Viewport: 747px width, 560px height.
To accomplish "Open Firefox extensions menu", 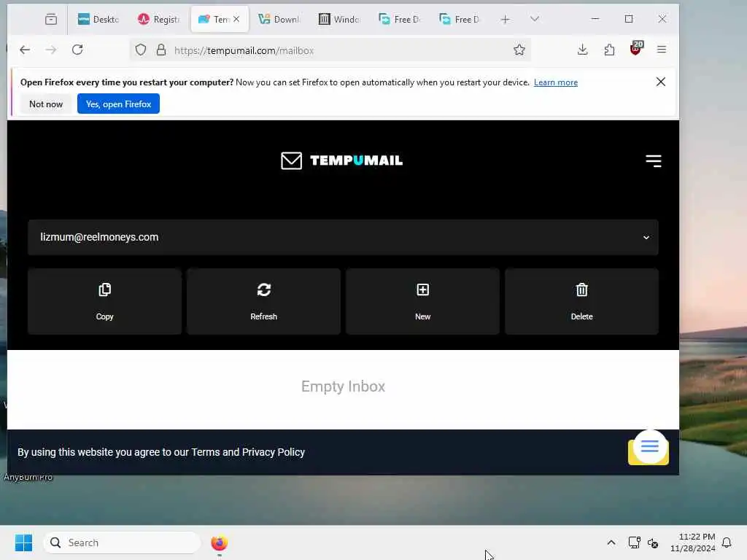I will 609,50.
